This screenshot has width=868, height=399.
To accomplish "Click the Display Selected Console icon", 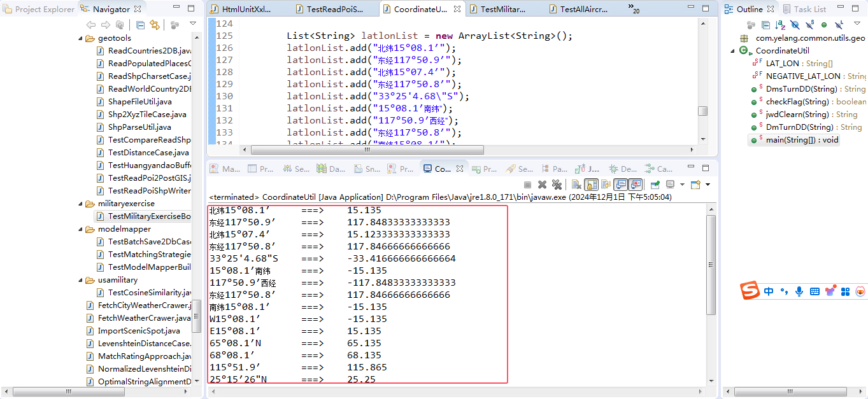I will (670, 185).
